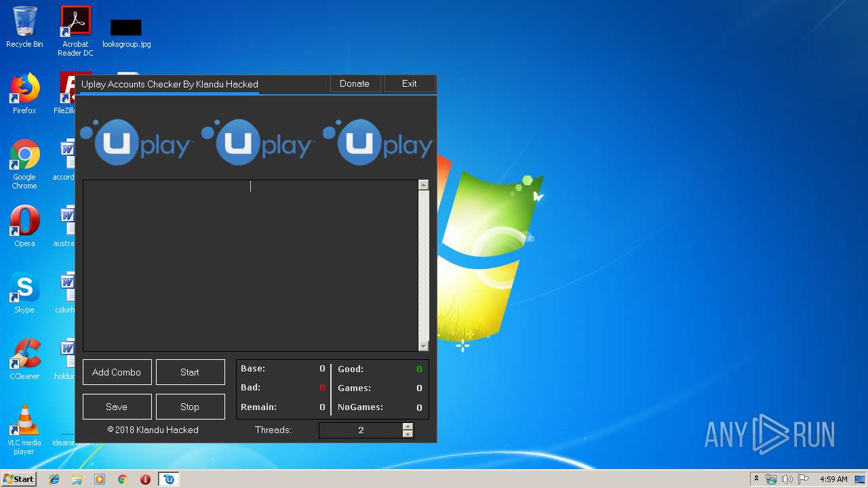Open Internet Explorer in the taskbar
This screenshot has width=868, height=488.
tap(54, 479)
